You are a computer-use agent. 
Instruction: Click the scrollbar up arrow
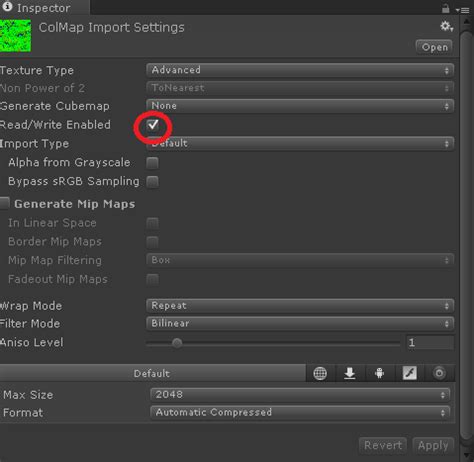466,22
